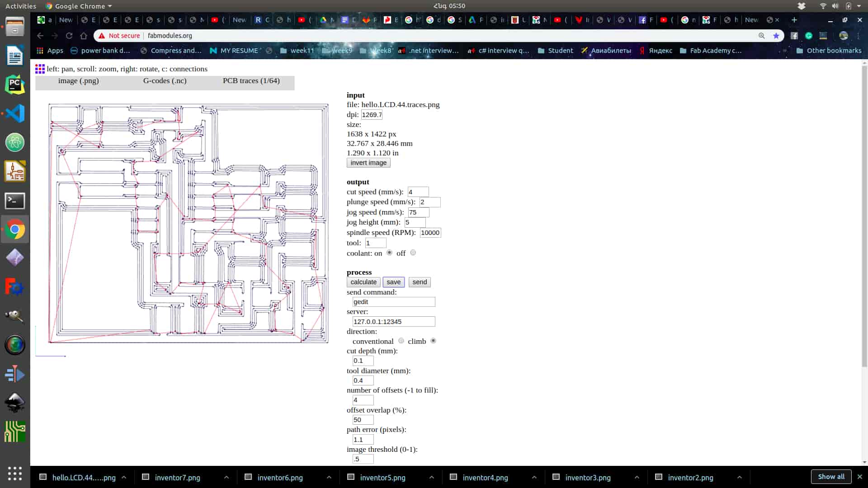Launch PyCharm from the dock

click(x=15, y=84)
